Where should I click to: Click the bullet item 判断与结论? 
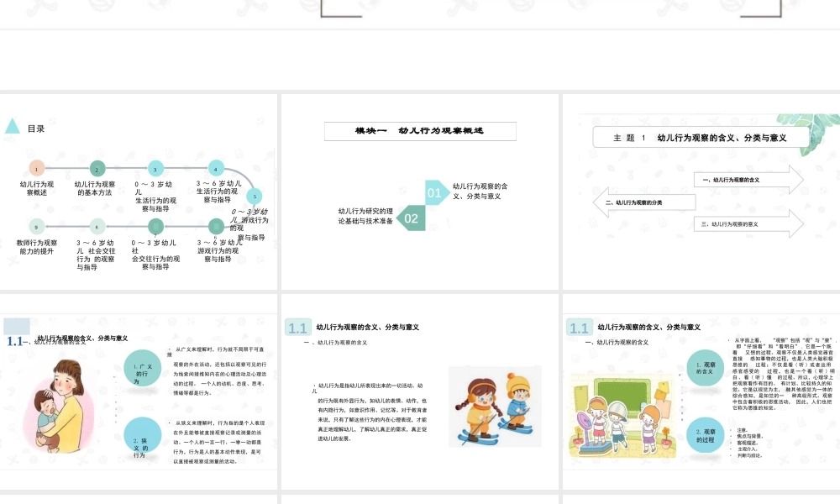point(749,455)
